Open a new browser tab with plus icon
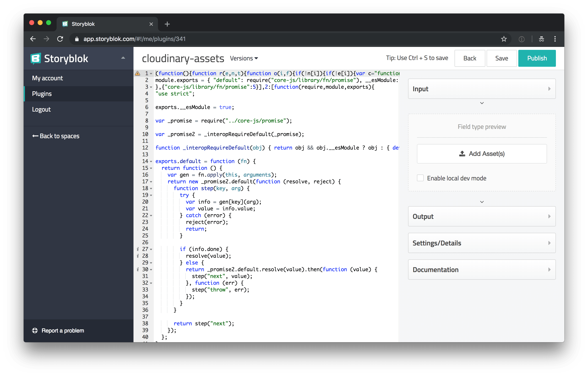588x376 pixels. [x=167, y=24]
